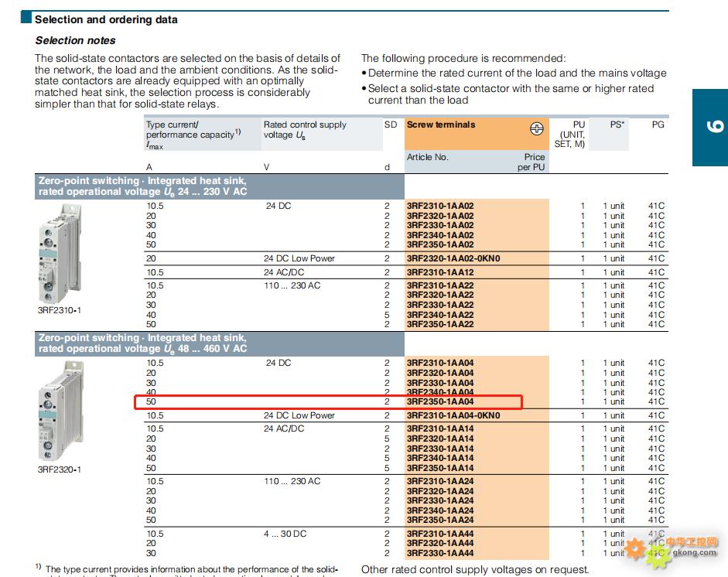Click the "PU (UNIT, SET, M)" column header
This screenshot has height=577, width=728.
(x=569, y=134)
